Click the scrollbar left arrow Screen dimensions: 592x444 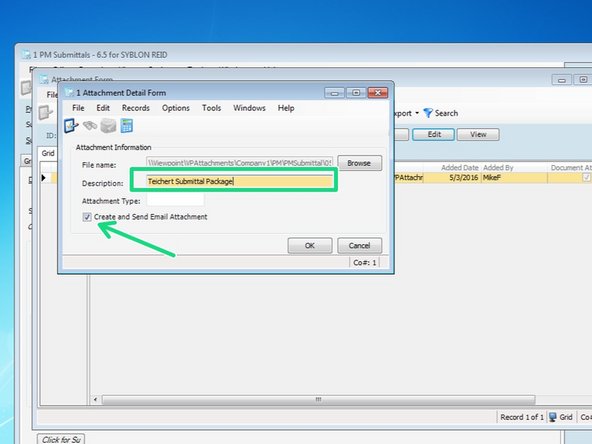[96, 399]
